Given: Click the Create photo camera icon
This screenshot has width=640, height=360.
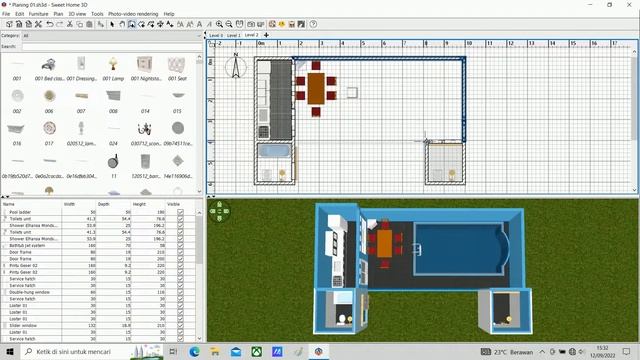Looking at the screenshot, I should (x=251, y=24).
